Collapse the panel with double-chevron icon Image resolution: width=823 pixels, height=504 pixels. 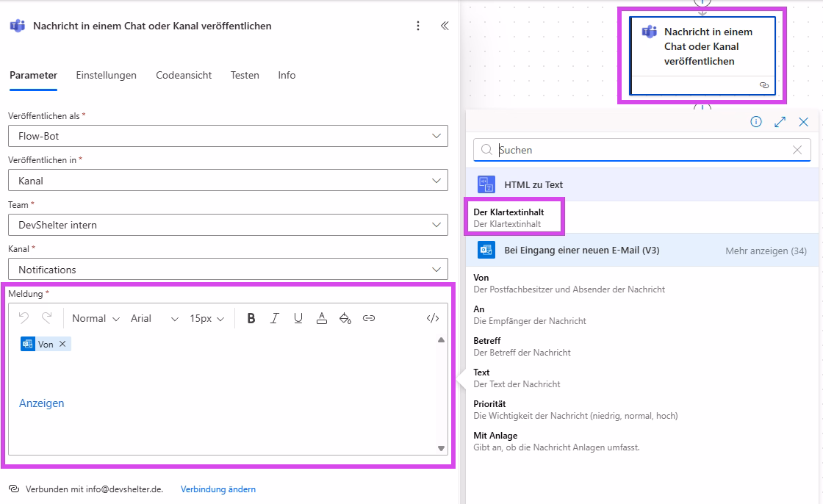click(x=445, y=26)
